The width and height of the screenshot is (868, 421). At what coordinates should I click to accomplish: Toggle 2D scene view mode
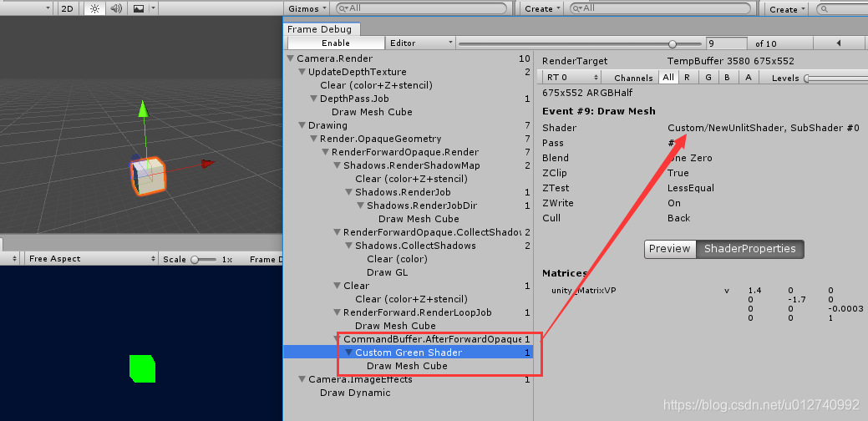coord(67,8)
